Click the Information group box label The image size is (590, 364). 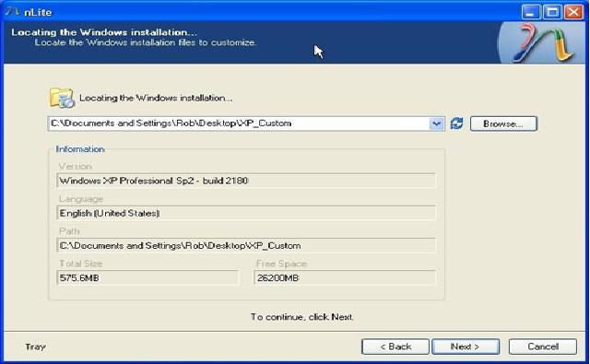[x=80, y=149]
